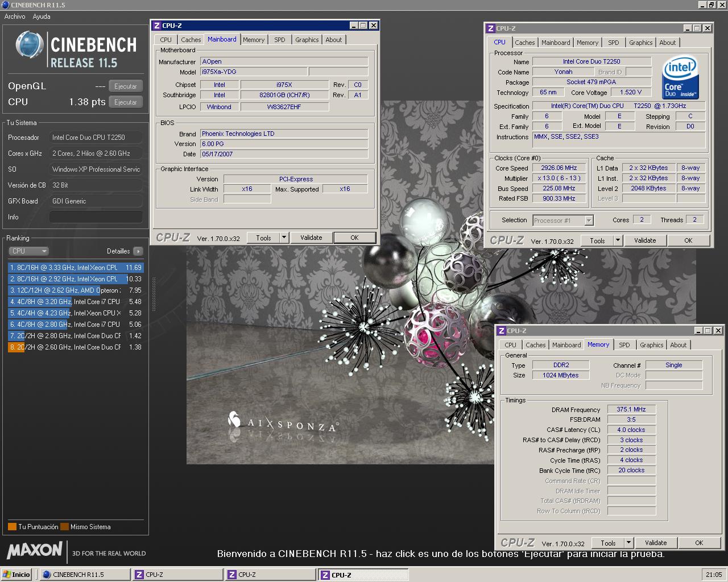Click the MAXON logo at the bottom left
This screenshot has height=582, width=728.
35,550
